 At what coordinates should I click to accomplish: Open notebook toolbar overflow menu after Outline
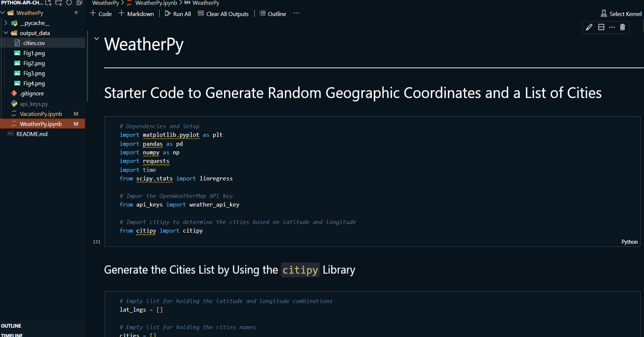pyautogui.click(x=296, y=13)
